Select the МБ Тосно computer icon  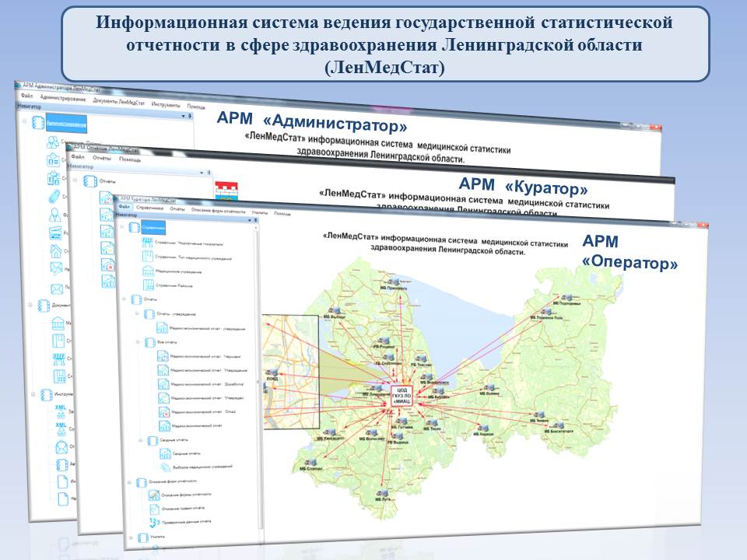[x=432, y=423]
